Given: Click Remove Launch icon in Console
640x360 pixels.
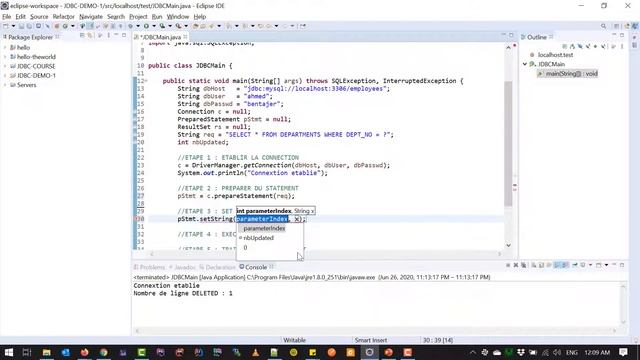Looking at the screenshot, I should coord(516,265).
